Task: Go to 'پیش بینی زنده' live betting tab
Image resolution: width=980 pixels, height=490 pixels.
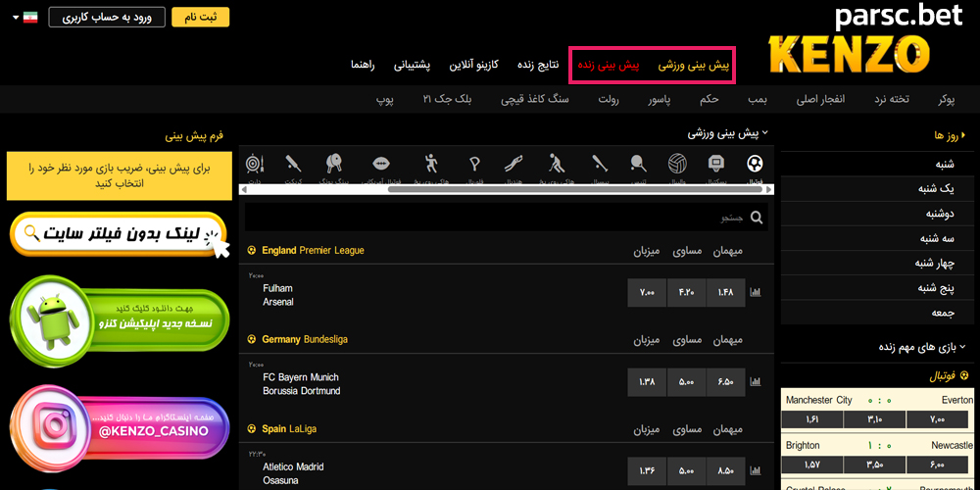Action: pos(608,65)
